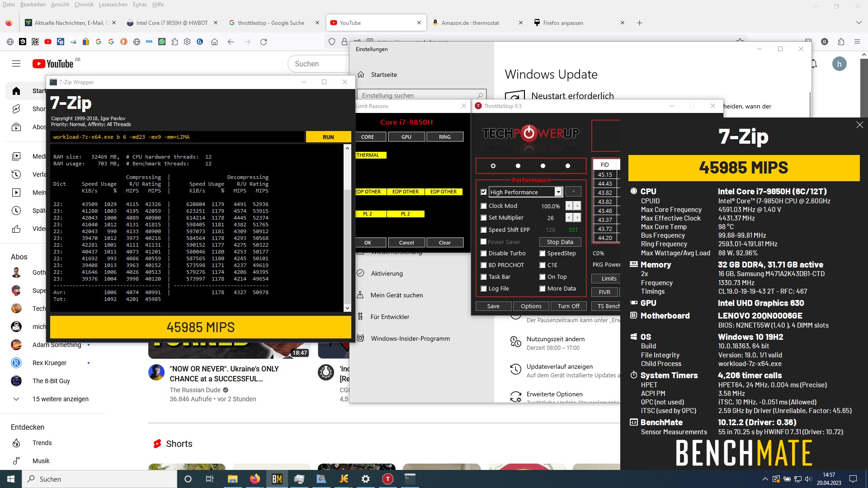Select the first ThrottleStop profile radio button
The width and height of the screenshot is (868, 488).
493,166
